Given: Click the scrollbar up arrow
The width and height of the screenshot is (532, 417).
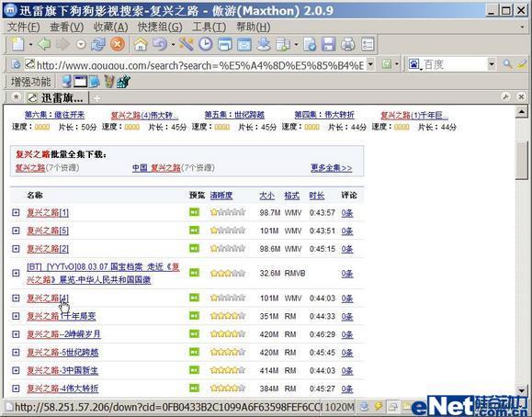Looking at the screenshot, I should tap(522, 112).
